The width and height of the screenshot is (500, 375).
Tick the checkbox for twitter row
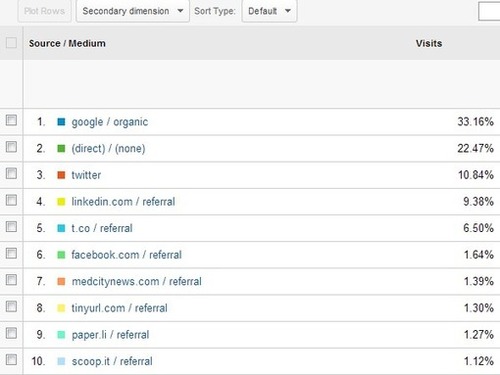pyautogui.click(x=11, y=173)
